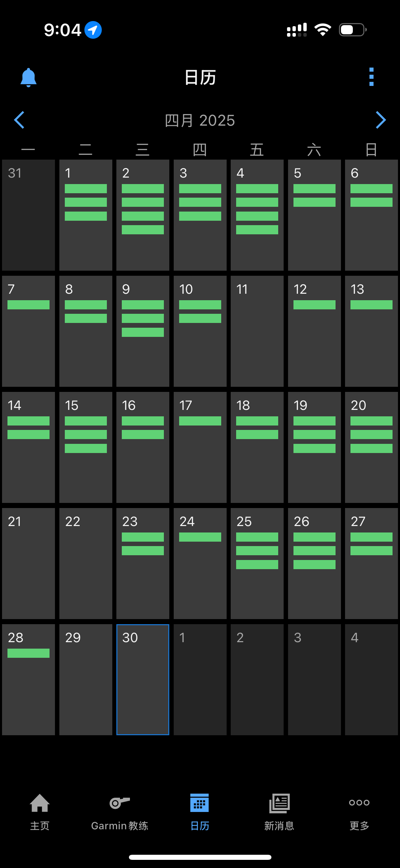Tap the location arrow in status bar

pyautogui.click(x=93, y=30)
